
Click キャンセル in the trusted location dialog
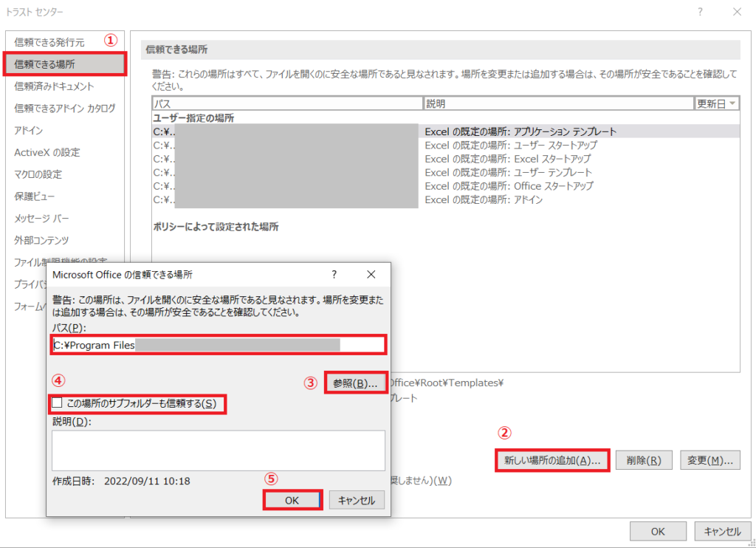pos(357,500)
